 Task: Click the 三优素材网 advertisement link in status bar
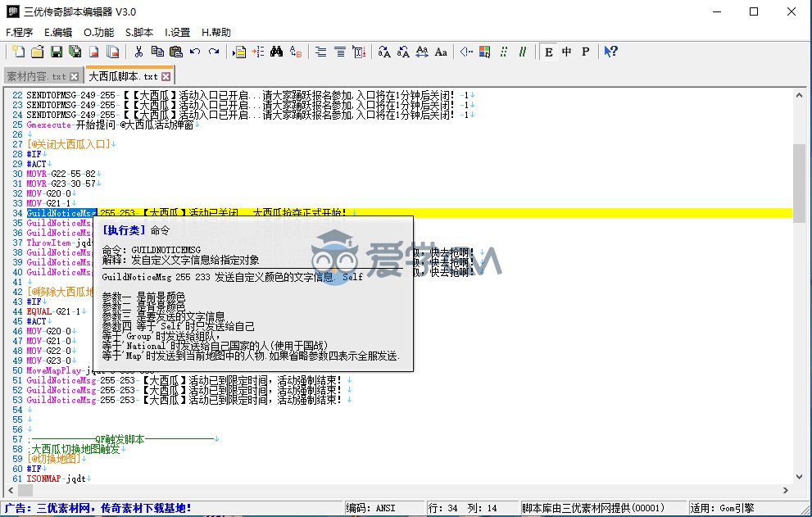click(x=98, y=508)
